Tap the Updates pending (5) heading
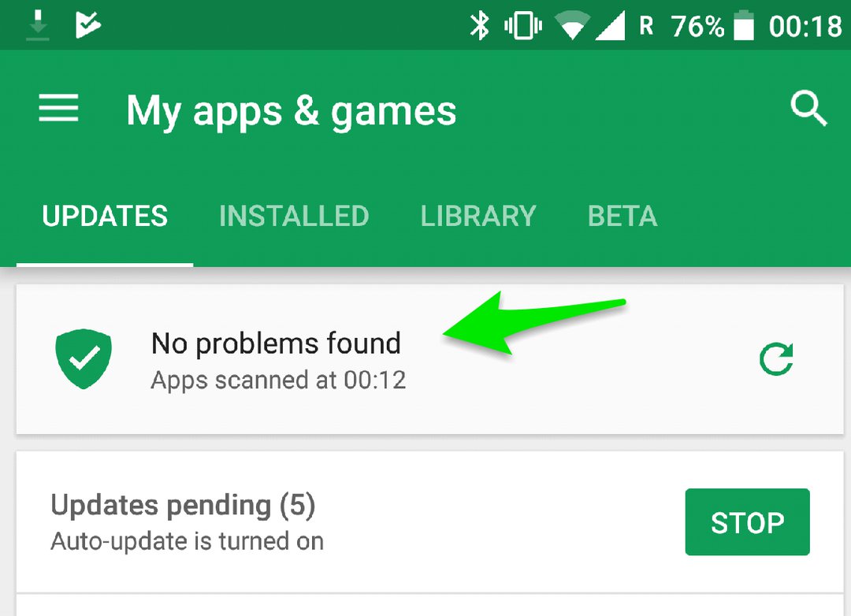Viewport: 851px width, 616px height. [183, 505]
